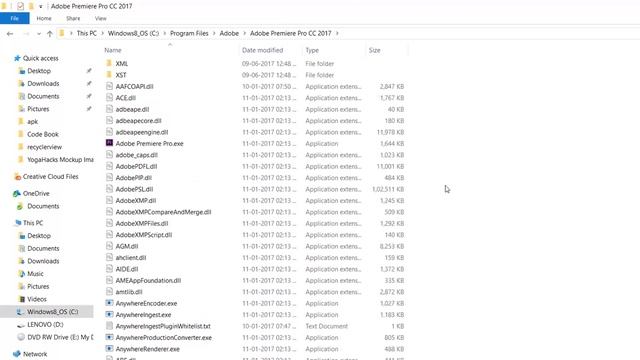Click AnywhereEncoder.exe application icon
The height and width of the screenshot is (360, 640).
109,303
